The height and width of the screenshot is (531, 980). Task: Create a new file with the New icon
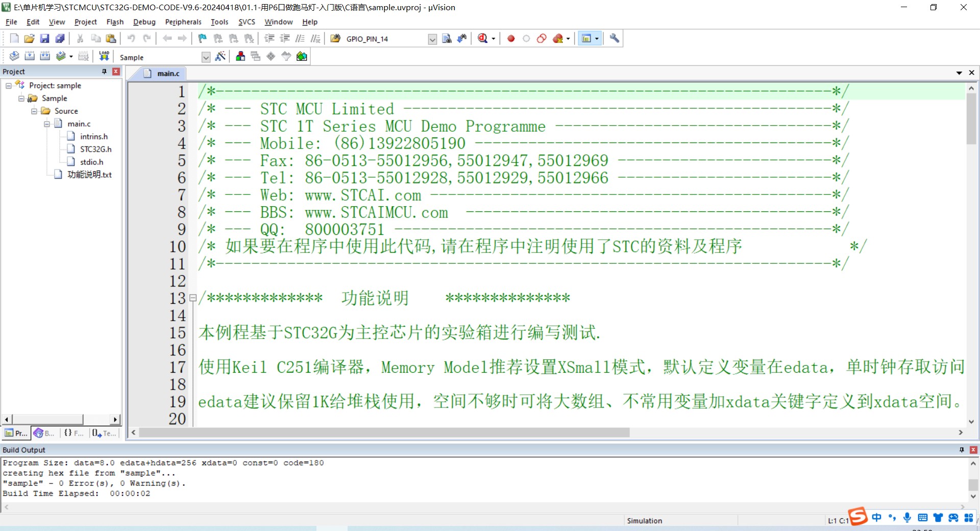[x=14, y=38]
